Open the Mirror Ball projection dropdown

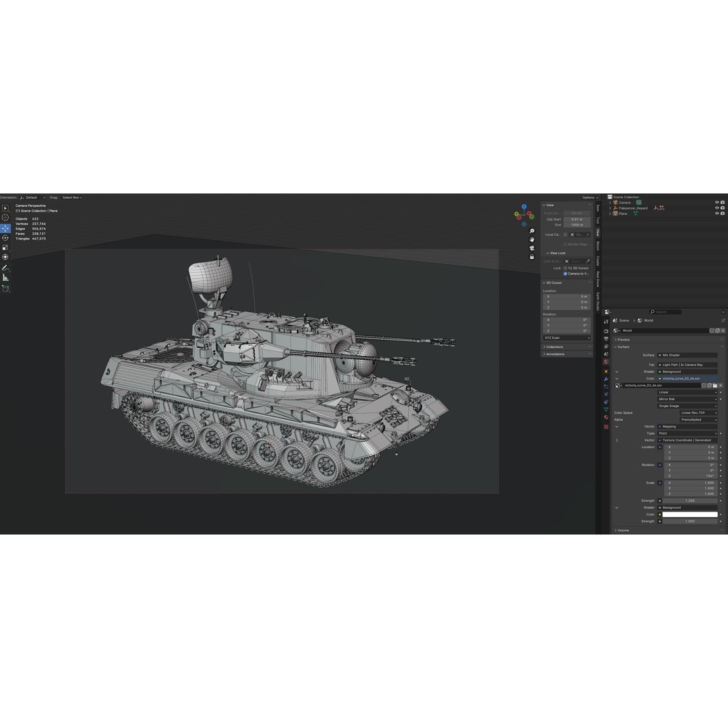(x=688, y=399)
